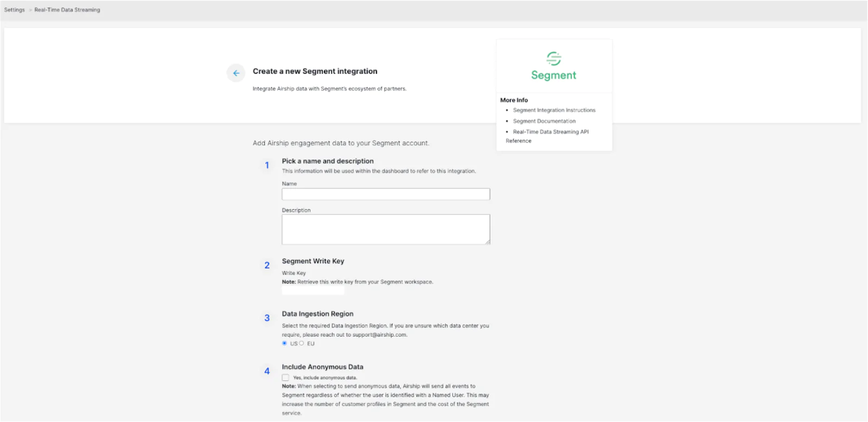Click the step 4 number marker
Screen dimensions: 868x422
tap(267, 371)
